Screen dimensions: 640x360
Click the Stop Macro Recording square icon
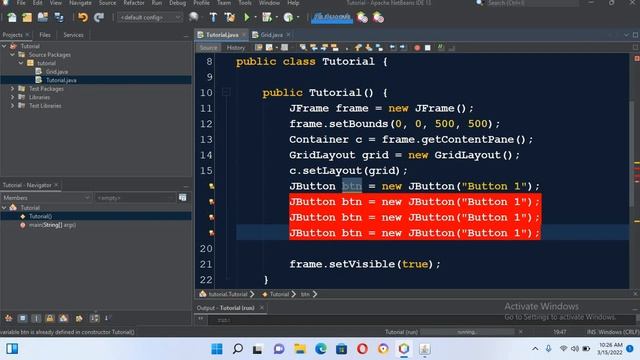coord(427,48)
